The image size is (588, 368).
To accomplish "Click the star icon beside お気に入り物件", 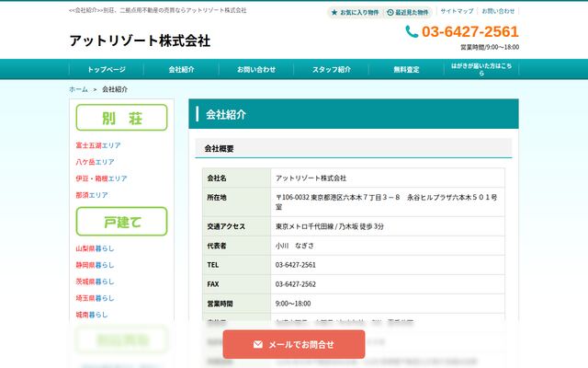I will tap(334, 12).
